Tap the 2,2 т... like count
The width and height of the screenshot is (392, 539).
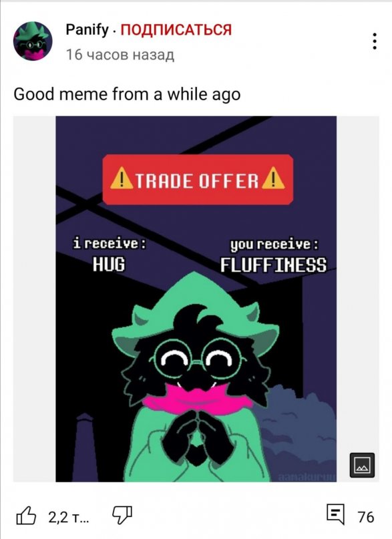point(68,517)
